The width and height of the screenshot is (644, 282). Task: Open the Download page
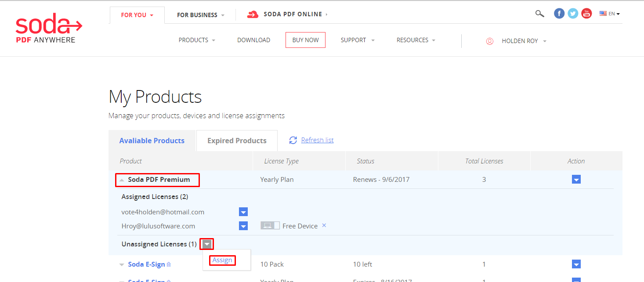[254, 40]
